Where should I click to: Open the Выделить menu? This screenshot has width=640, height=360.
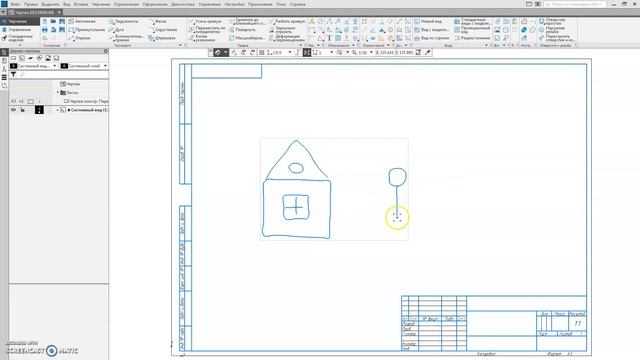pyautogui.click(x=51, y=4)
